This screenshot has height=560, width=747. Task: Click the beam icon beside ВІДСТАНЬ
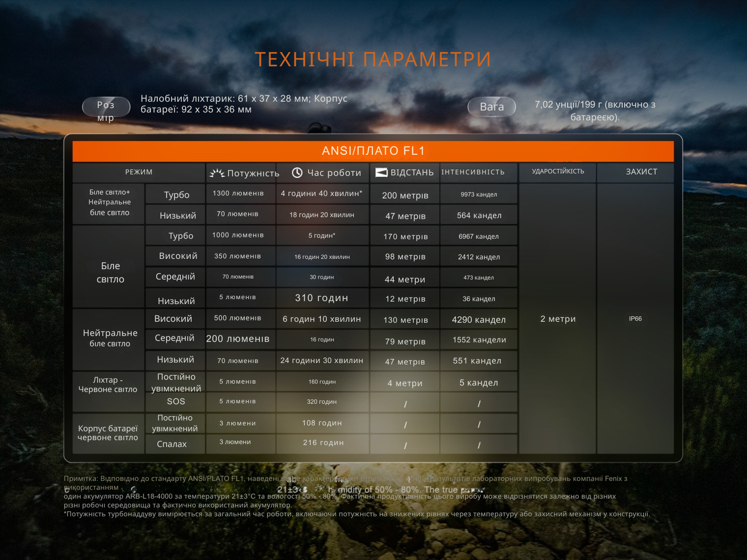click(381, 172)
